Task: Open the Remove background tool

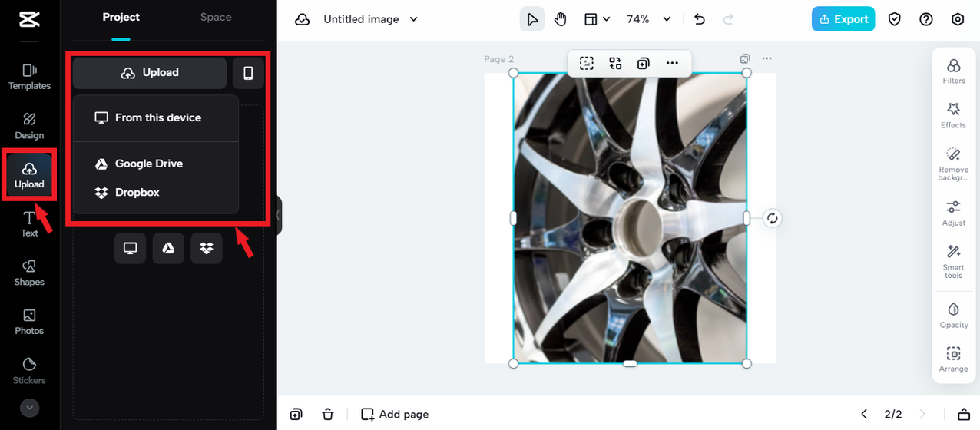Action: coord(954,164)
